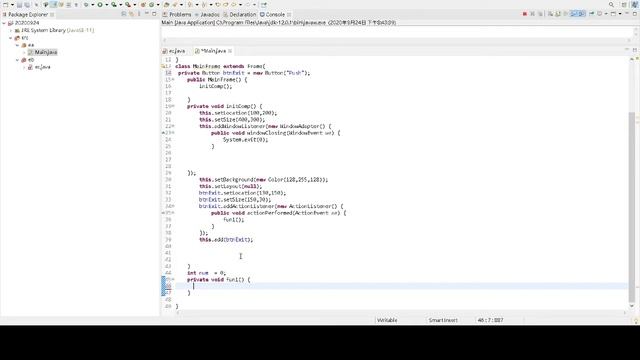Open Display Selected Console dropdown arrow
Image resolution: width=640 pixels, height=360 pixels.
pyautogui.click(x=606, y=14)
